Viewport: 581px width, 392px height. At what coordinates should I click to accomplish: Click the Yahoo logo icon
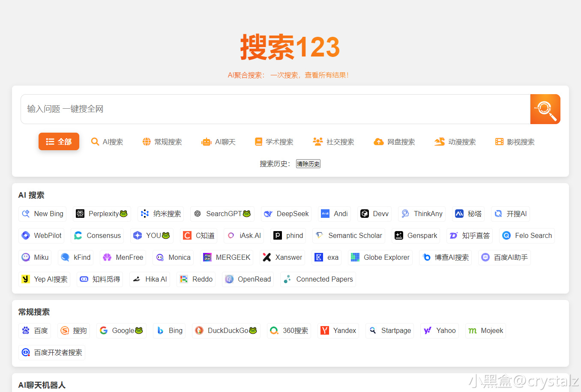[x=428, y=330]
